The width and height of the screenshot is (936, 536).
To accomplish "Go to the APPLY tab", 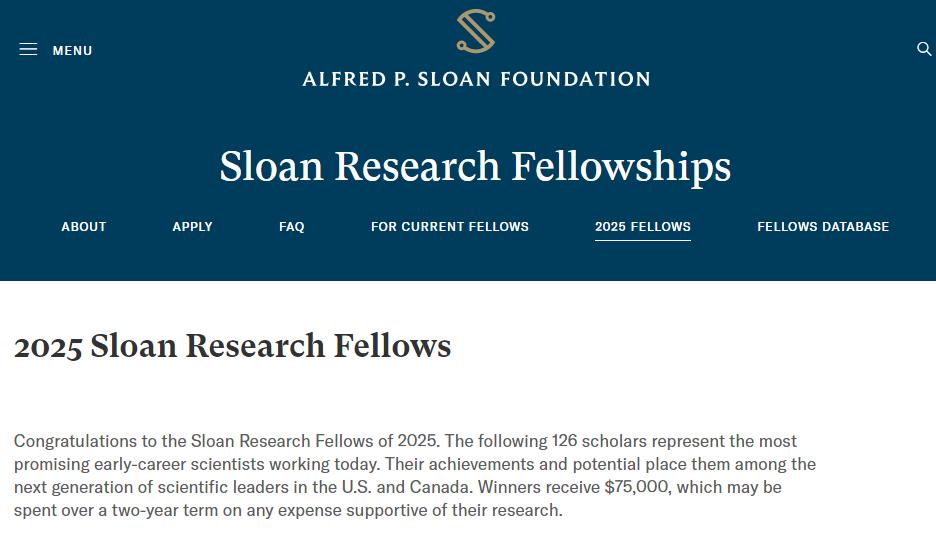I will click(192, 227).
